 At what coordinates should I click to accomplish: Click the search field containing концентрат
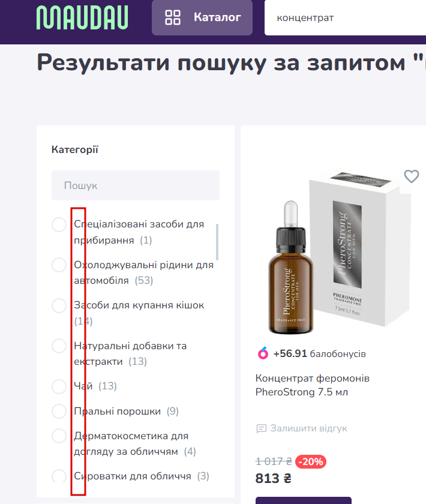click(345, 17)
